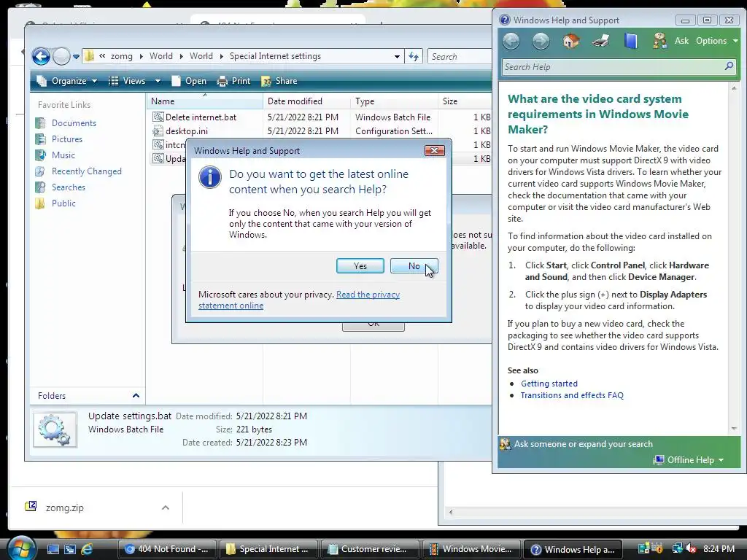The height and width of the screenshot is (560, 747).
Task: Expand the Folders pane
Action: pyautogui.click(x=136, y=396)
